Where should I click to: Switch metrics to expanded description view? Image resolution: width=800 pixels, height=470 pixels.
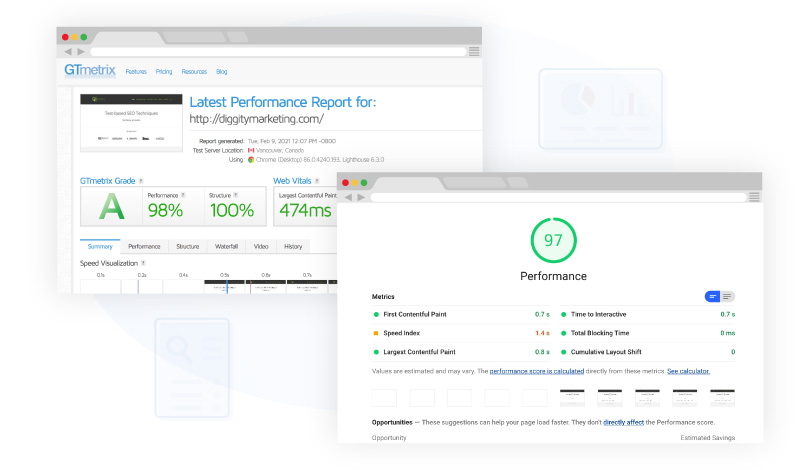(x=727, y=296)
